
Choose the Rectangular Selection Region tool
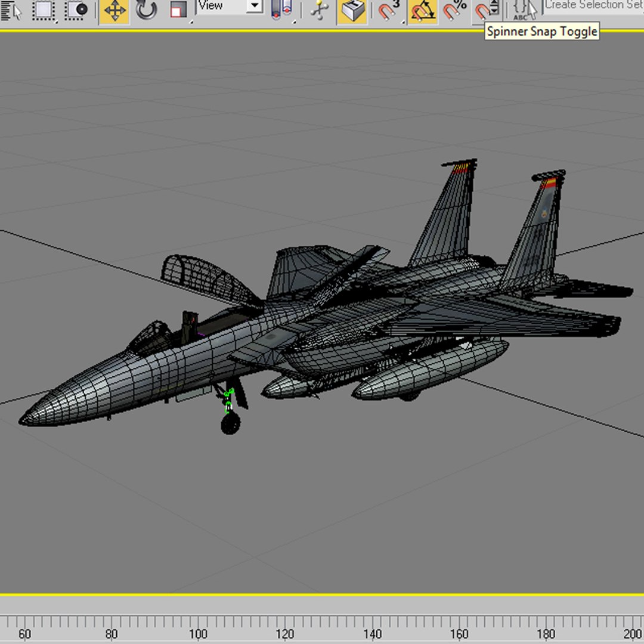[x=44, y=11]
